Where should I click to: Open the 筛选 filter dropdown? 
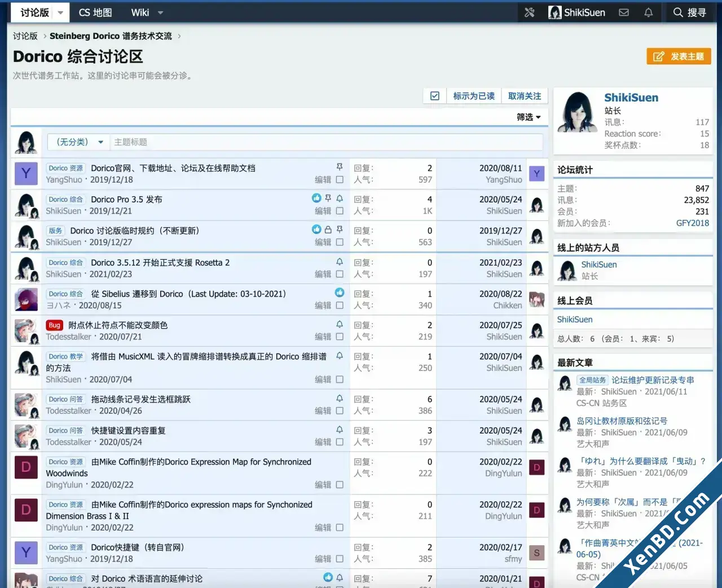click(529, 117)
